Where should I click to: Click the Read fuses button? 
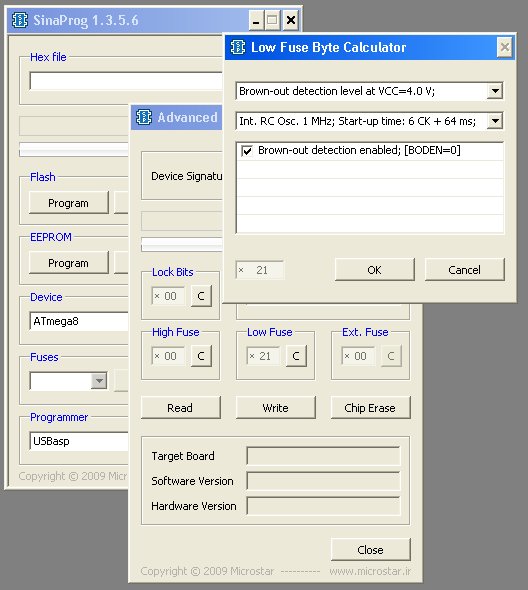click(x=181, y=408)
